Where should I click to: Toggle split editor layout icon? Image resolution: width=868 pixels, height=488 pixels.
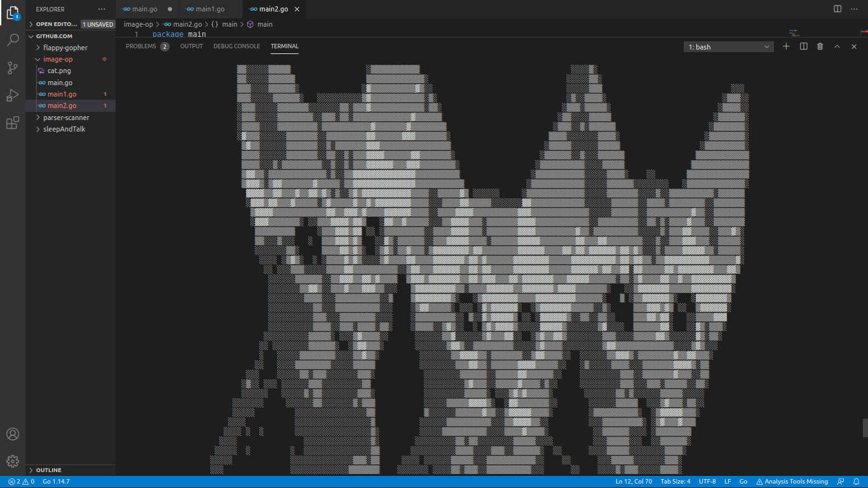click(837, 9)
